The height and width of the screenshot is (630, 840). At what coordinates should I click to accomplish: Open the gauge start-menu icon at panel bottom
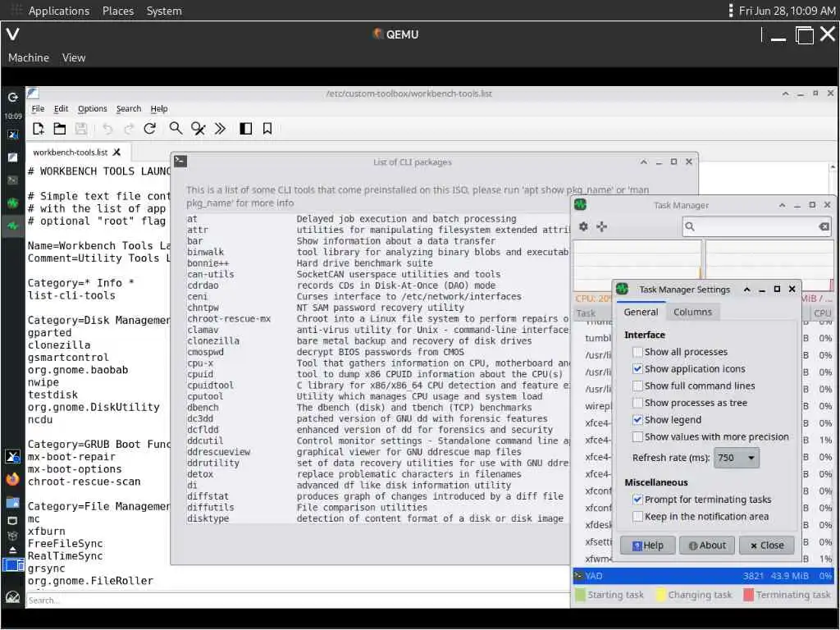[12, 597]
